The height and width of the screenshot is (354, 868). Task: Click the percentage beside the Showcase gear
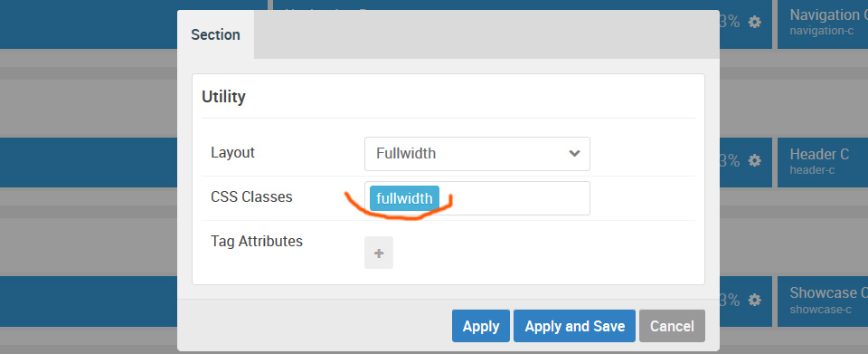tap(730, 301)
